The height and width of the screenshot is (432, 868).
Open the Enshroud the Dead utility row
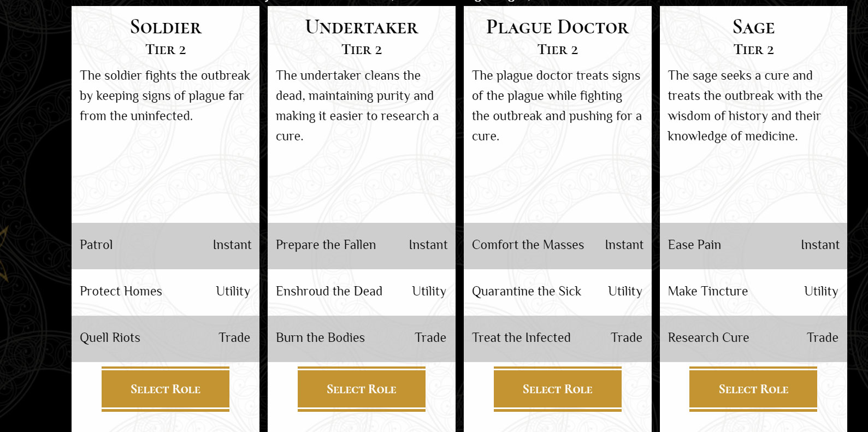pos(362,292)
